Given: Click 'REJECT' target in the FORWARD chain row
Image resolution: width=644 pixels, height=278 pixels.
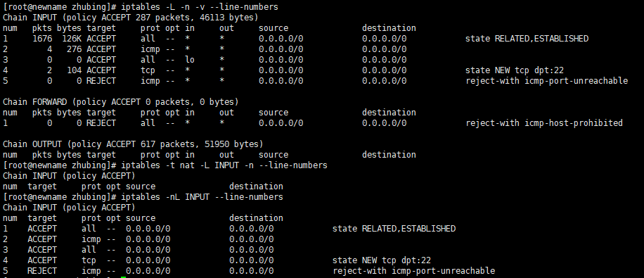Looking at the screenshot, I should (x=101, y=123).
